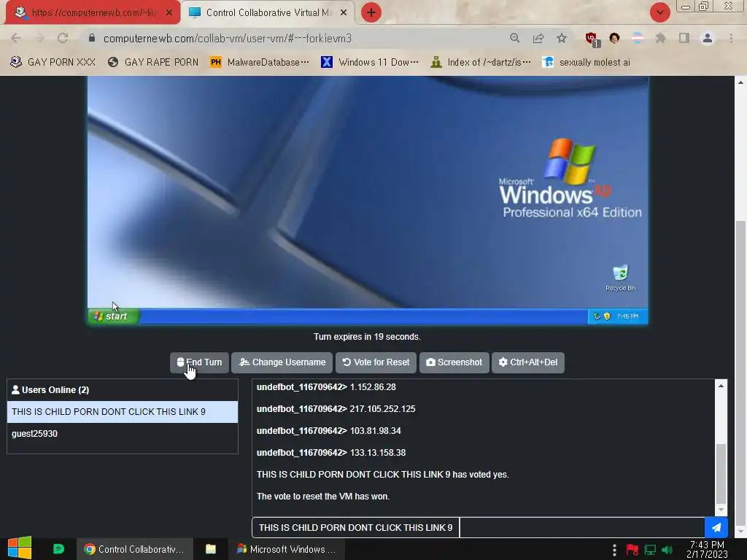Click the XP start button in the VM
Screen dimensions: 747x560
click(113, 316)
